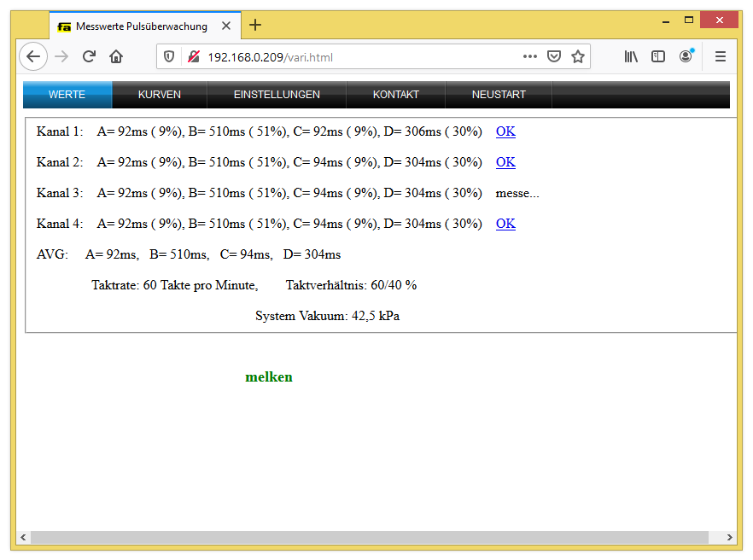Open the hamburger application menu

pyautogui.click(x=720, y=56)
